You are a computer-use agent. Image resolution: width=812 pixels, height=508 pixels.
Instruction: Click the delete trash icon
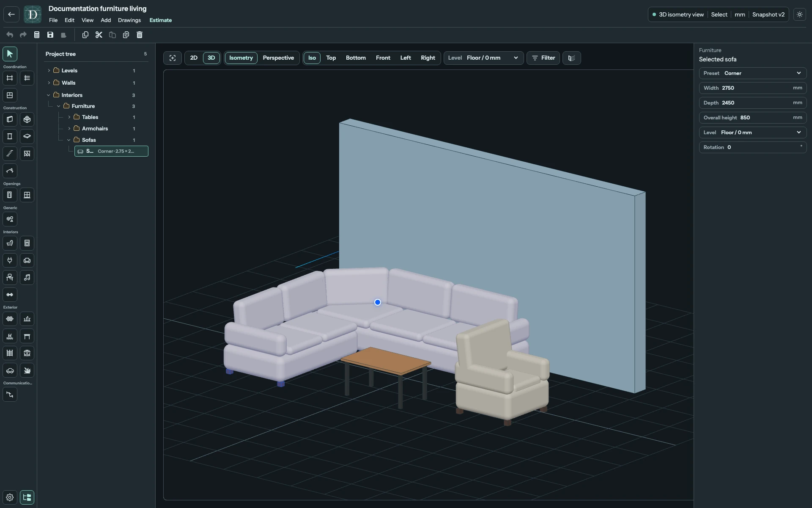(x=140, y=35)
